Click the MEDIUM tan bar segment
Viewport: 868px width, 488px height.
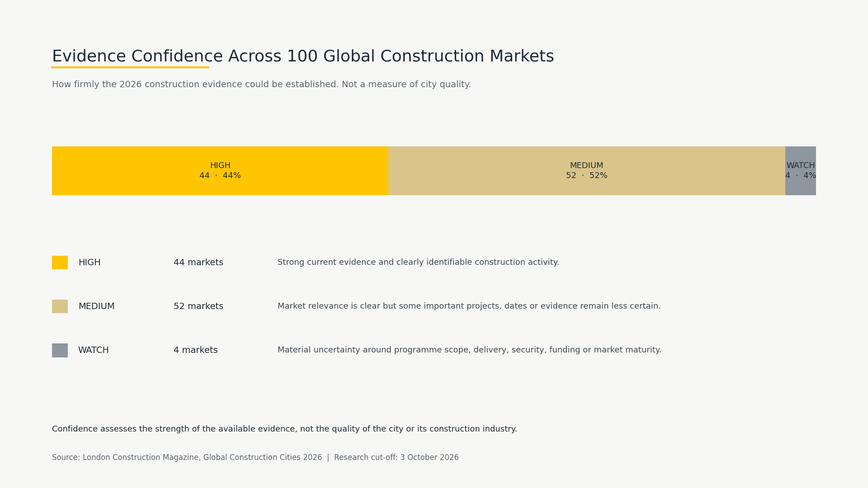pyautogui.click(x=587, y=171)
